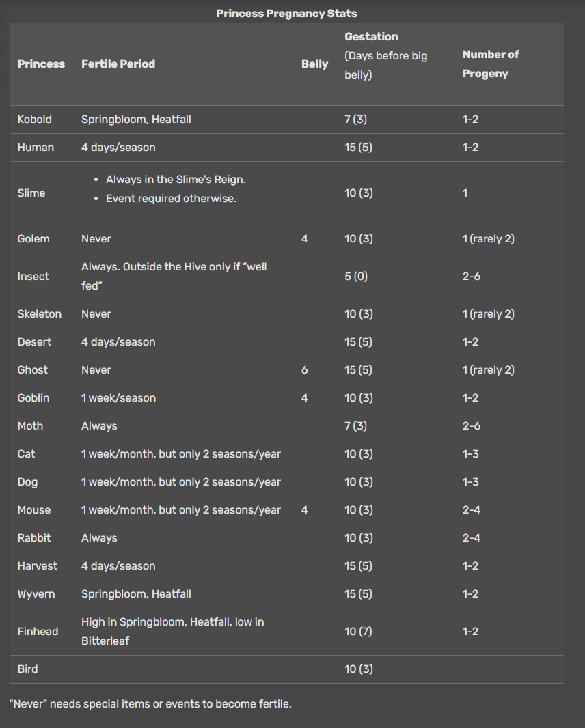The width and height of the screenshot is (585, 728).
Task: Click the Belly column header
Action: [314, 64]
